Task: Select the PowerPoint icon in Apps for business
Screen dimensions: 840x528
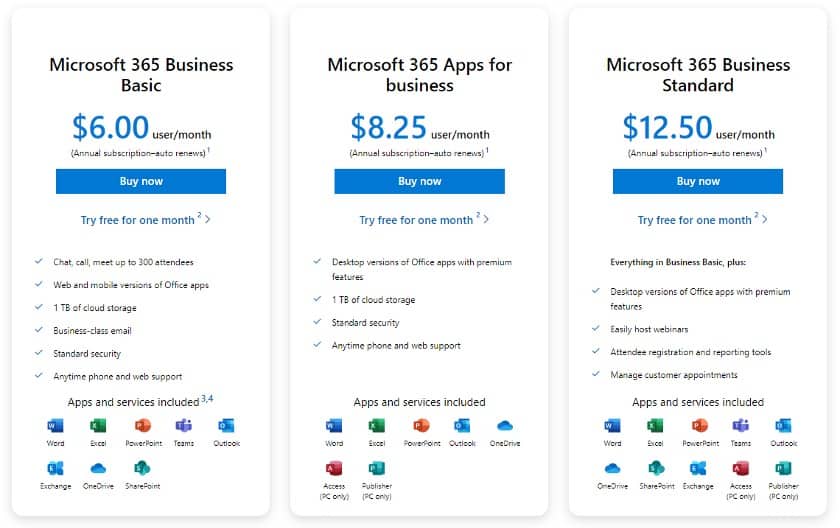Action: [422, 426]
